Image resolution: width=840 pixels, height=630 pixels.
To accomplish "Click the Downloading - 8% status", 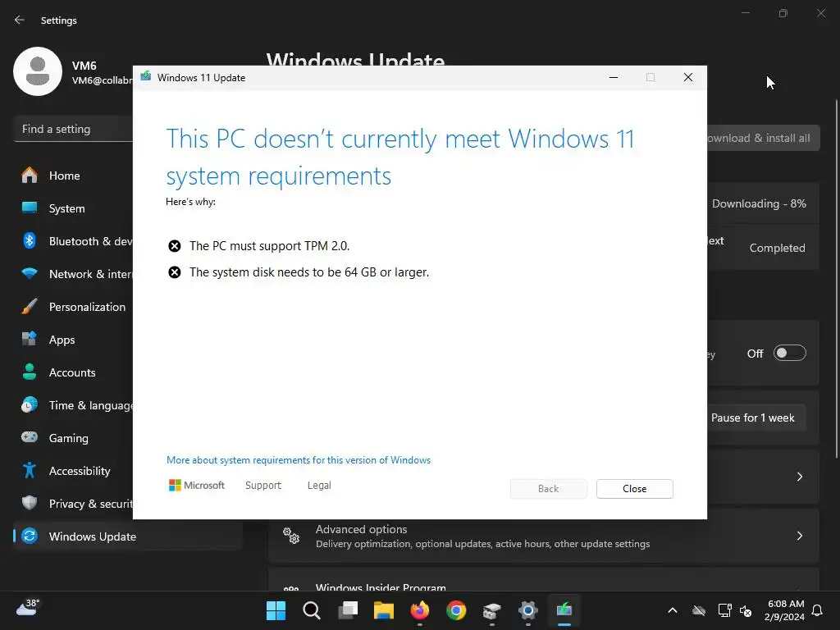I will (x=759, y=203).
